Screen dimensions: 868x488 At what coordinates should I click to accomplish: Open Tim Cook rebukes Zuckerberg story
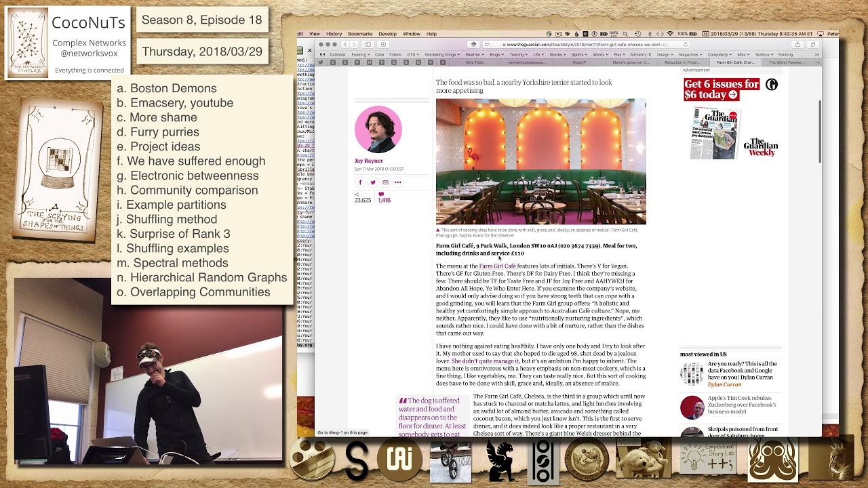click(743, 405)
